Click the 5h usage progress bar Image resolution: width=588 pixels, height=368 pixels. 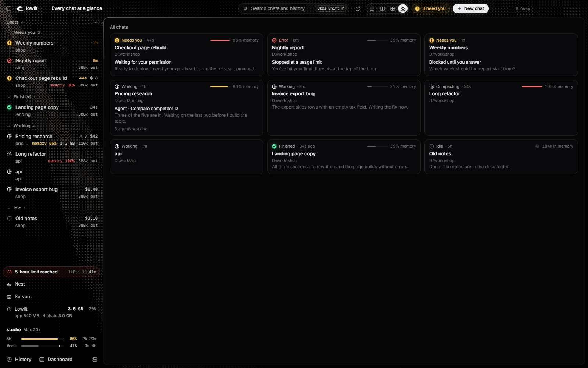point(43,339)
